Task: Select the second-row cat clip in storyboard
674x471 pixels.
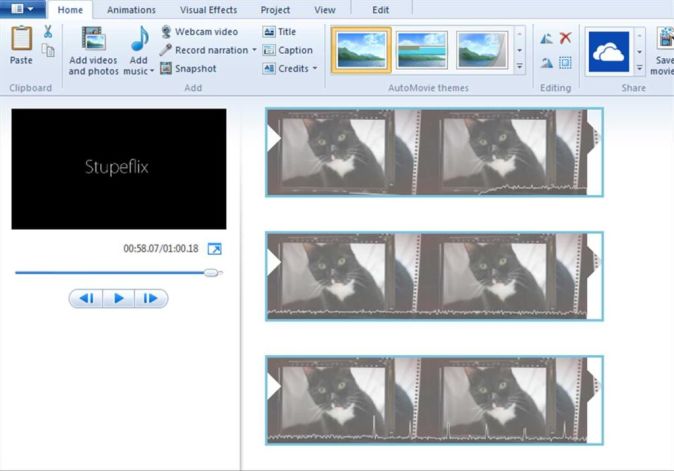Action: pyautogui.click(x=434, y=276)
